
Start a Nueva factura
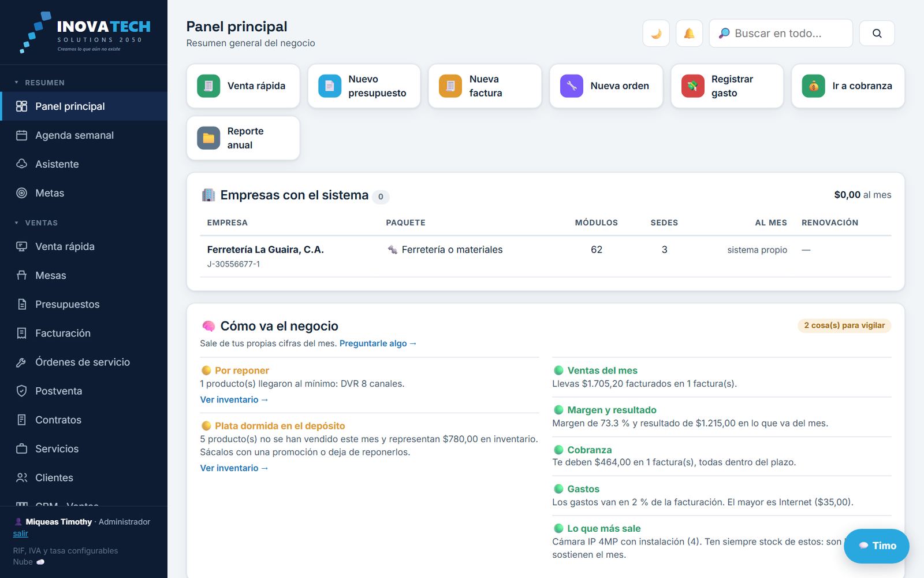click(x=485, y=86)
